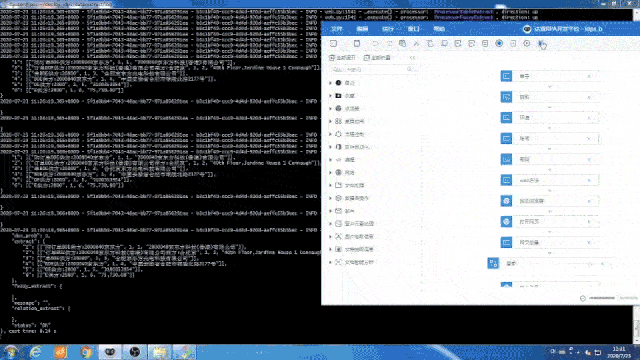Viewport: 640px width, 360px height.
Task: Click the circular run icon left of cursor
Action: tap(527, 43)
